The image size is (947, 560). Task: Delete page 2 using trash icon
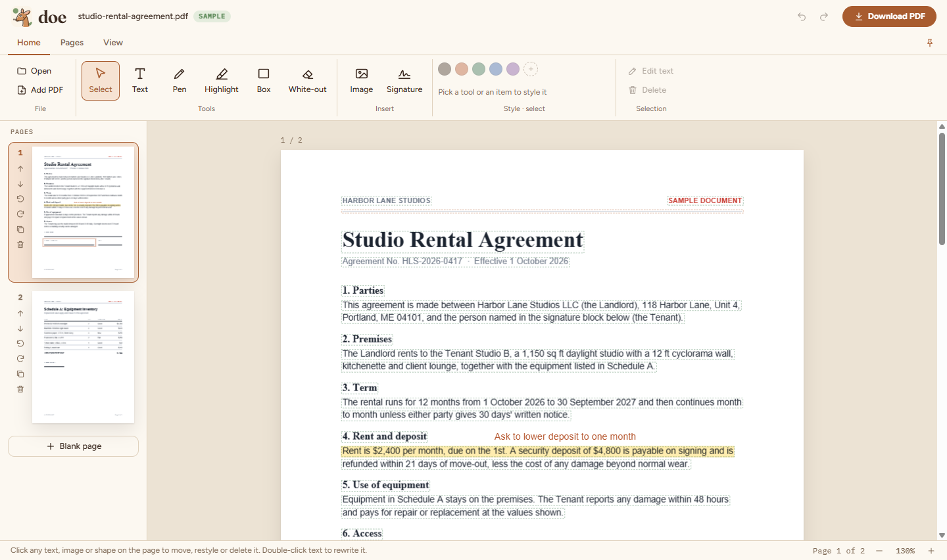pyautogui.click(x=20, y=389)
